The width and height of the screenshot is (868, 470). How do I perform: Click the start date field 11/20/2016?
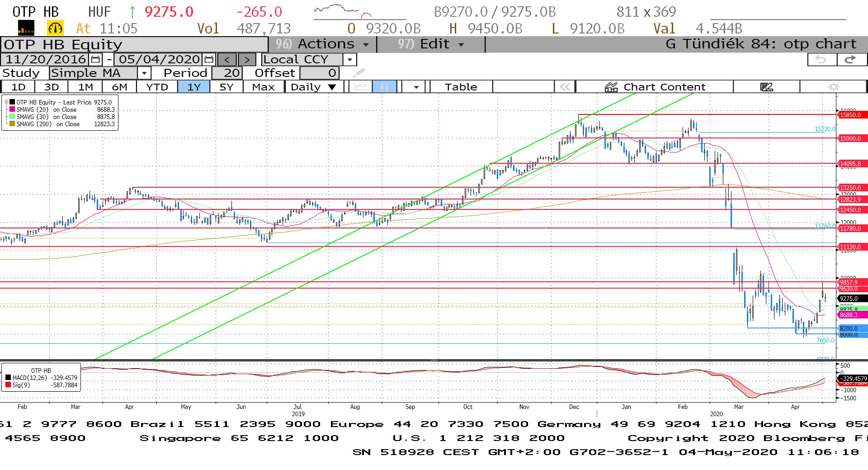click(x=45, y=59)
